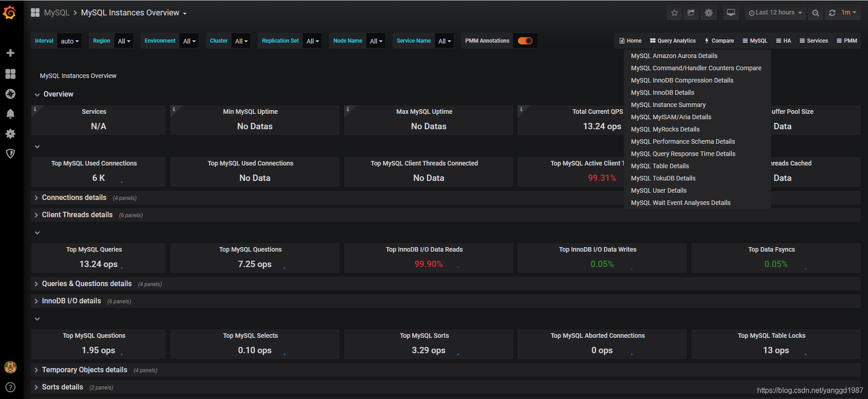Image resolution: width=868 pixels, height=399 pixels.
Task: Open the Interval auto dropdown
Action: coord(69,41)
